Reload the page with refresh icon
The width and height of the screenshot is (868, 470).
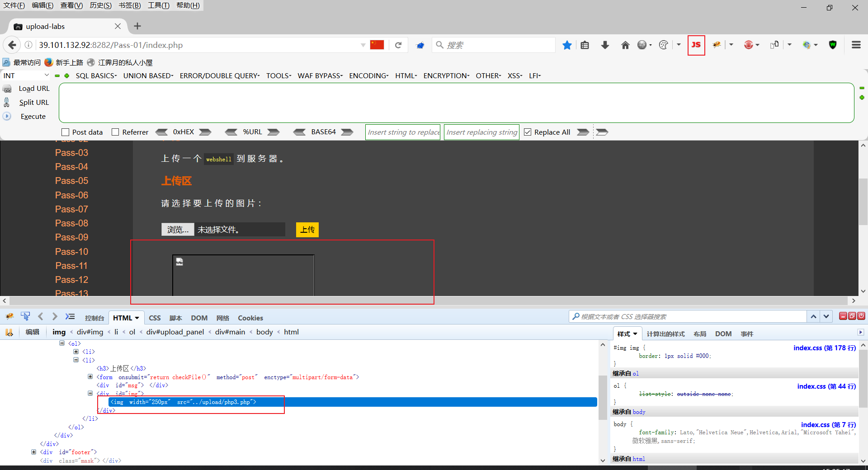(398, 45)
